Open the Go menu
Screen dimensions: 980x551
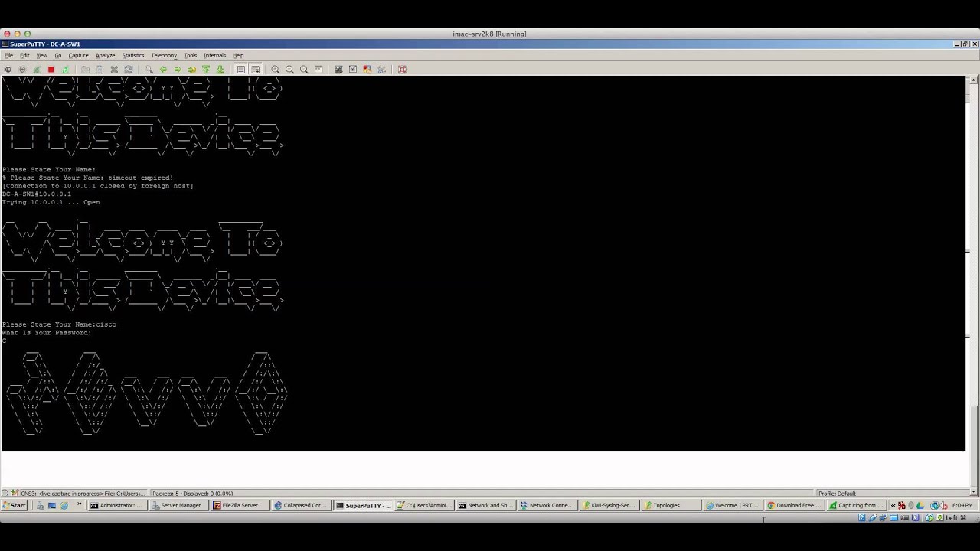[x=57, y=55]
